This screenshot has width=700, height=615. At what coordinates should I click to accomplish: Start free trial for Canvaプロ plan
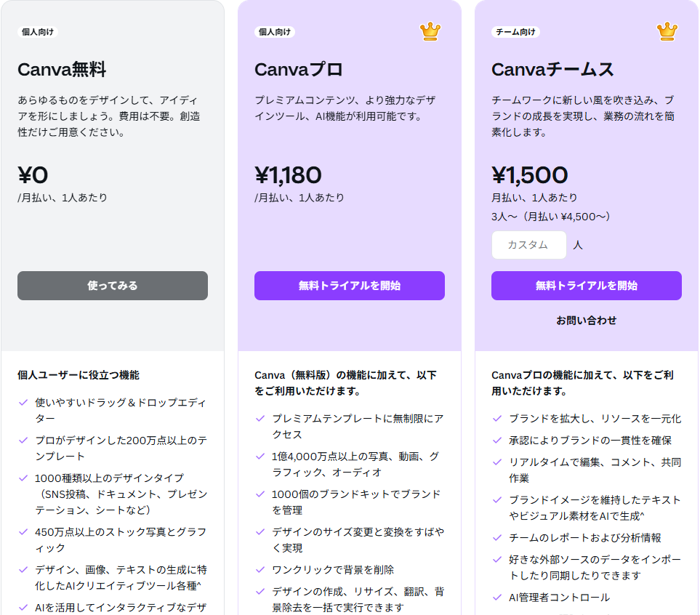pyautogui.click(x=350, y=286)
